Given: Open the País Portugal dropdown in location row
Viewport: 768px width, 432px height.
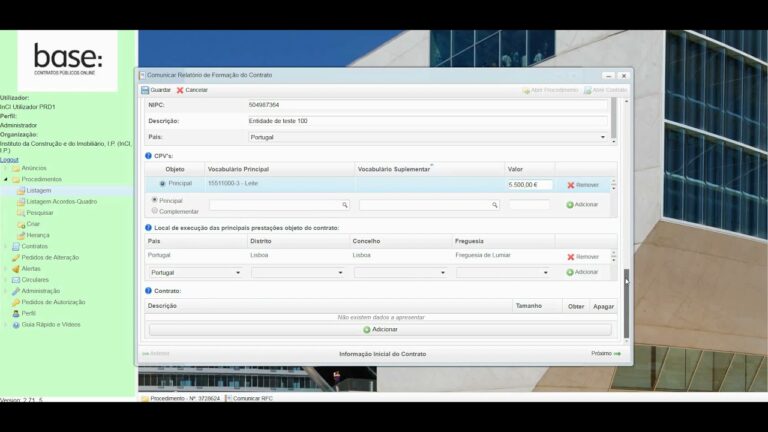Looking at the screenshot, I should tap(195, 273).
